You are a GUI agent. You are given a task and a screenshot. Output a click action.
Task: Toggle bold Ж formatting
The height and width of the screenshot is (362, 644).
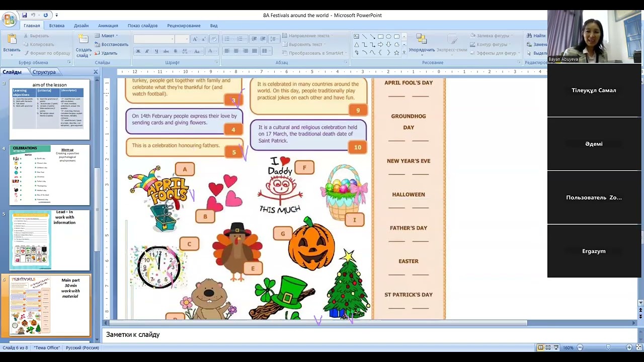pos(138,51)
